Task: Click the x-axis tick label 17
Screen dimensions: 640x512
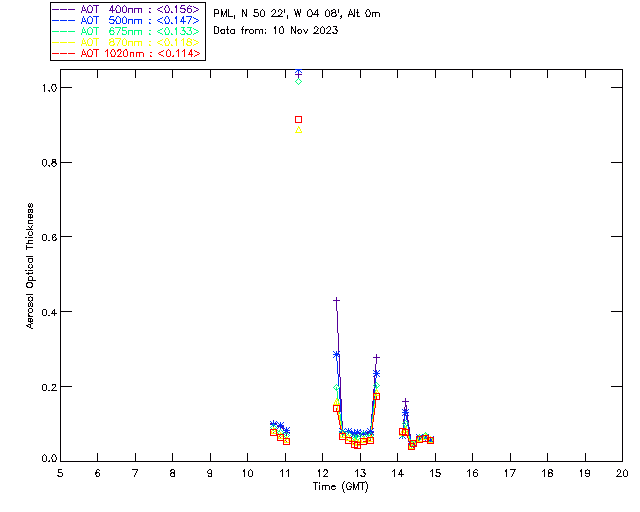Action: pos(510,473)
